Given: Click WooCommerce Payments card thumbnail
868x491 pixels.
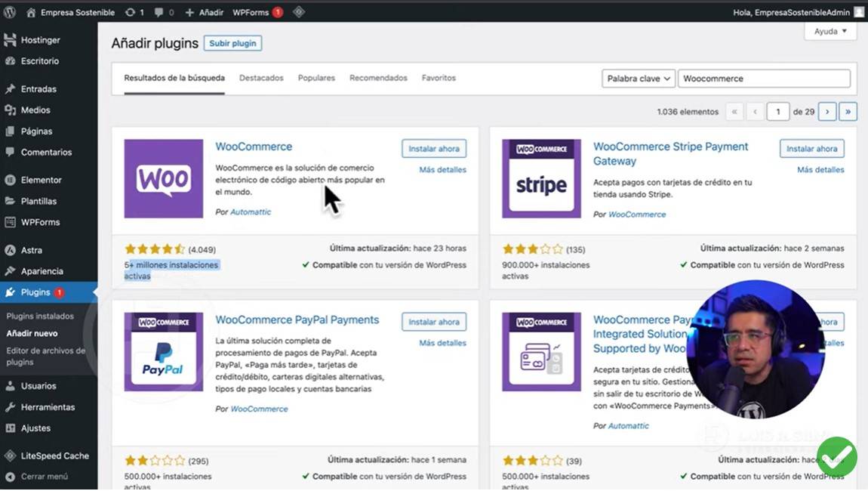Looking at the screenshot, I should (x=541, y=351).
